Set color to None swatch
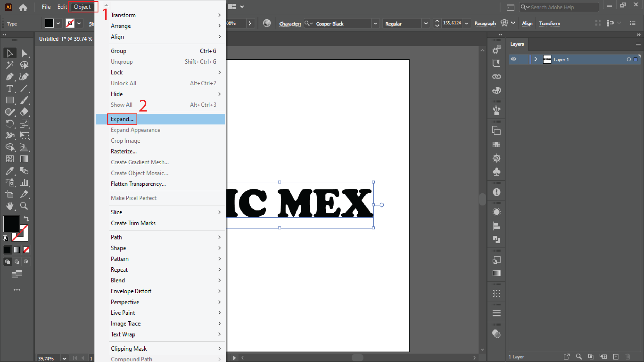Viewport: 644px width, 362px height. coord(26,250)
